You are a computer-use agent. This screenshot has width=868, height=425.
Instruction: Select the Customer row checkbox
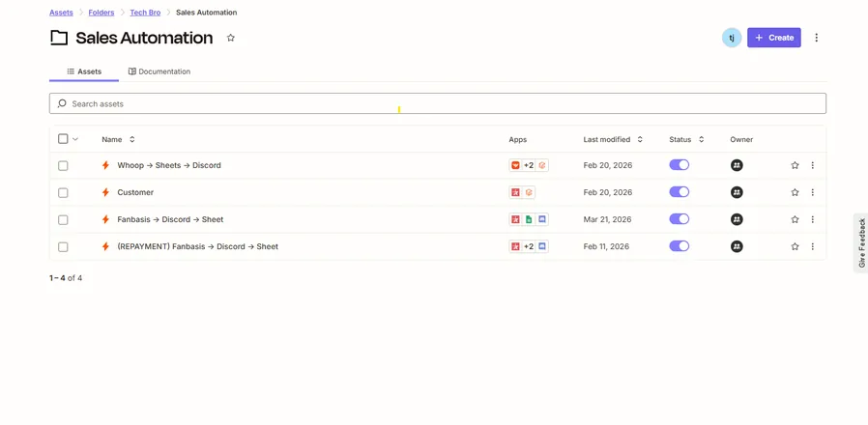(63, 192)
